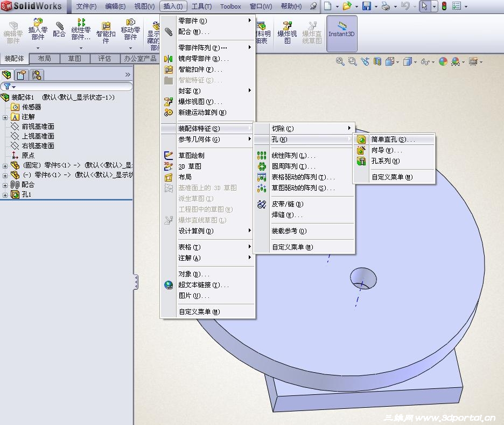
Task: Open the 参考几何体(G) submenu
Action: click(208, 140)
